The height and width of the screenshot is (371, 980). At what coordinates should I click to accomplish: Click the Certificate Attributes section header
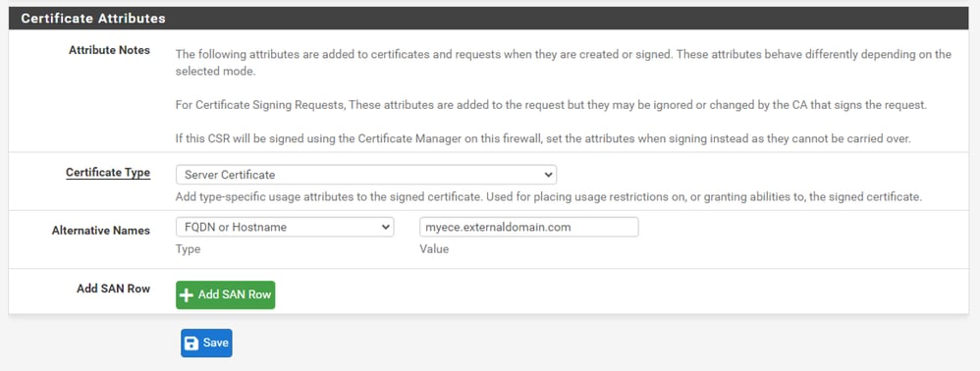click(x=489, y=18)
